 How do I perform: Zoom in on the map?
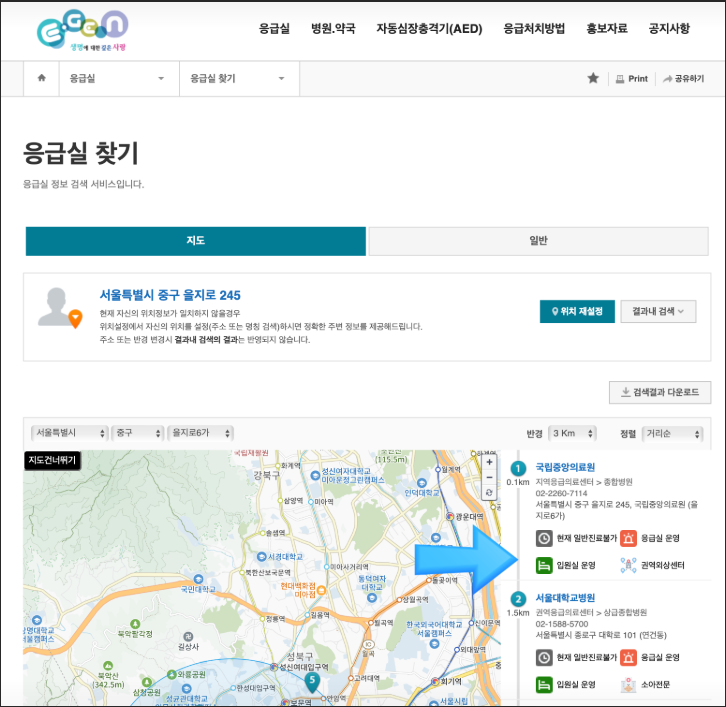point(488,463)
